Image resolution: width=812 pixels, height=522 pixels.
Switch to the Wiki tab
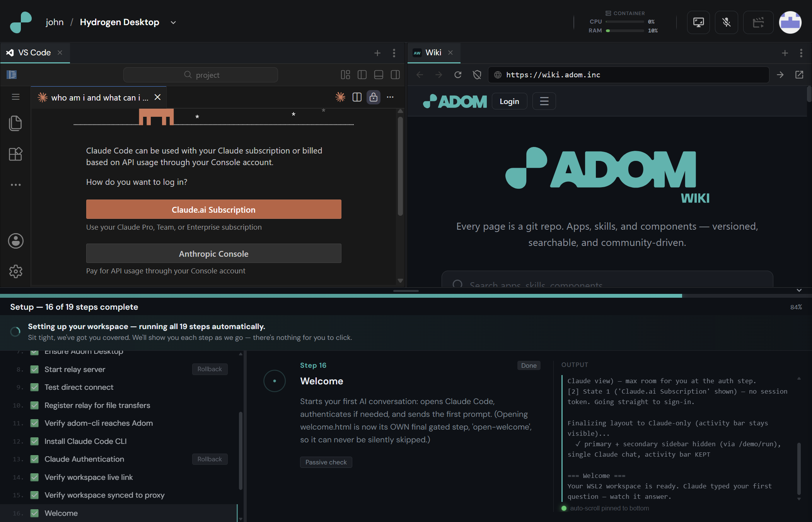point(433,53)
